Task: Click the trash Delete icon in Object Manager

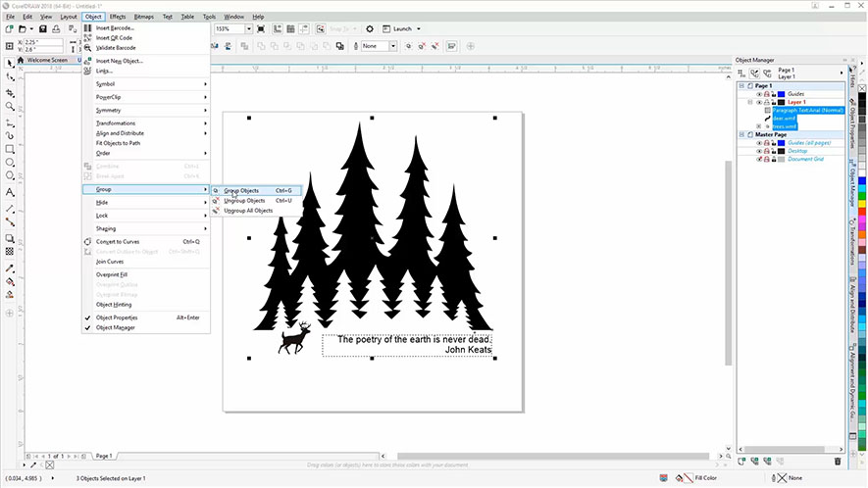Action: (837, 461)
